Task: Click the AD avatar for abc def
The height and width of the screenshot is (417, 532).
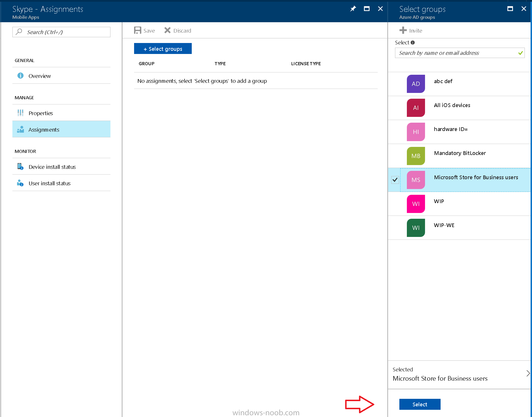Action: (416, 84)
